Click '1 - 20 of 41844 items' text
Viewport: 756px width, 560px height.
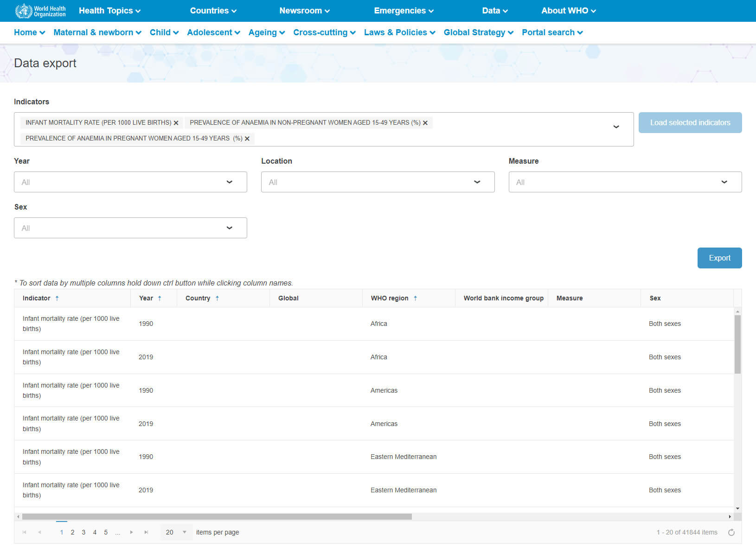coord(687,532)
